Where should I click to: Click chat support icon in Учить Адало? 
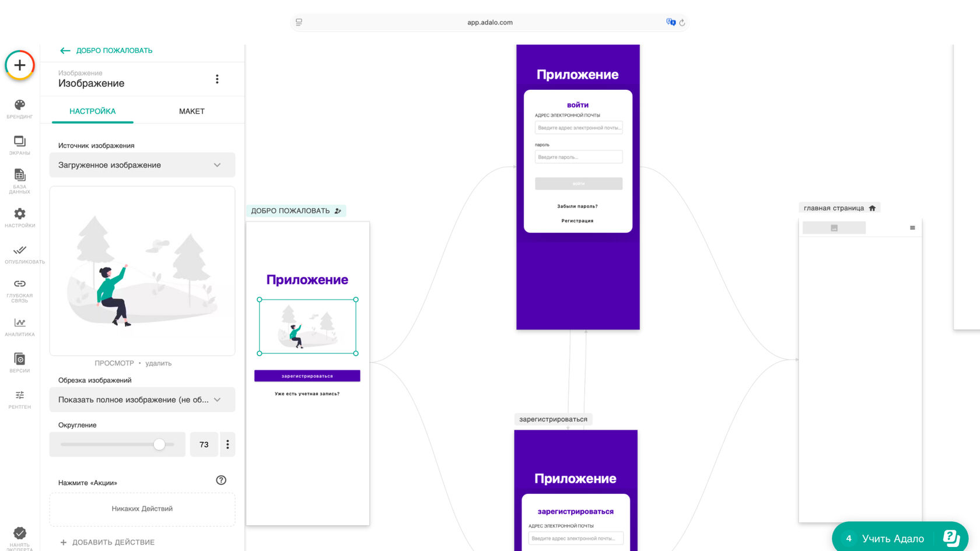pos(951,538)
